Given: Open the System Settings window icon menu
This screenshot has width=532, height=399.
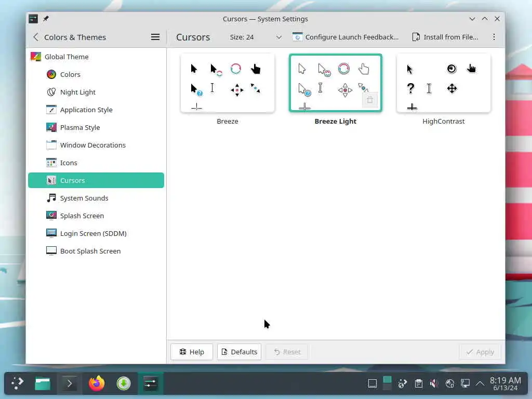Looking at the screenshot, I should pyautogui.click(x=33, y=19).
